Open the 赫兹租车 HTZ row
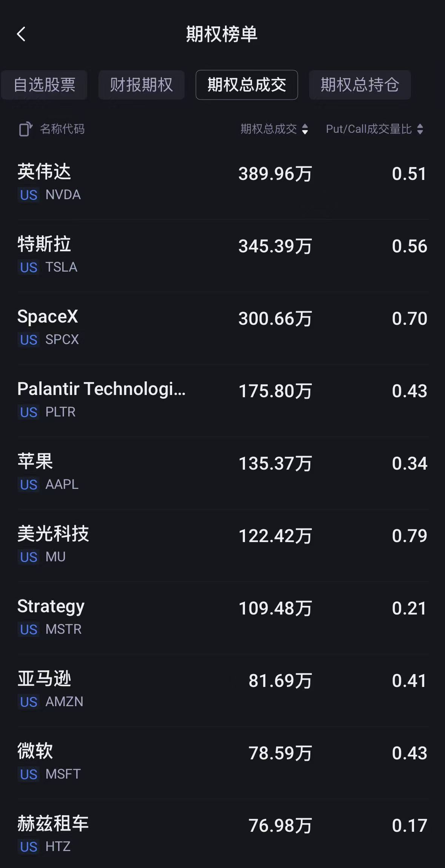Image resolution: width=445 pixels, height=868 pixels. (x=222, y=833)
